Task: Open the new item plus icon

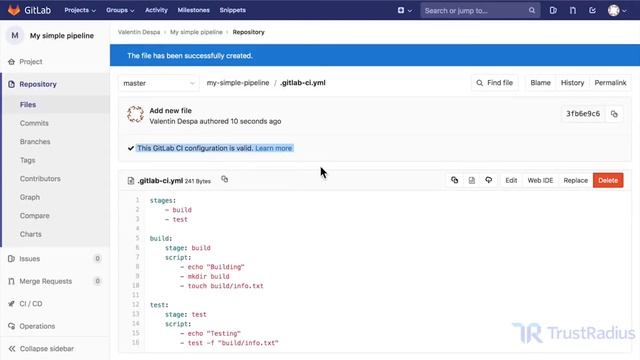Action: point(401,10)
